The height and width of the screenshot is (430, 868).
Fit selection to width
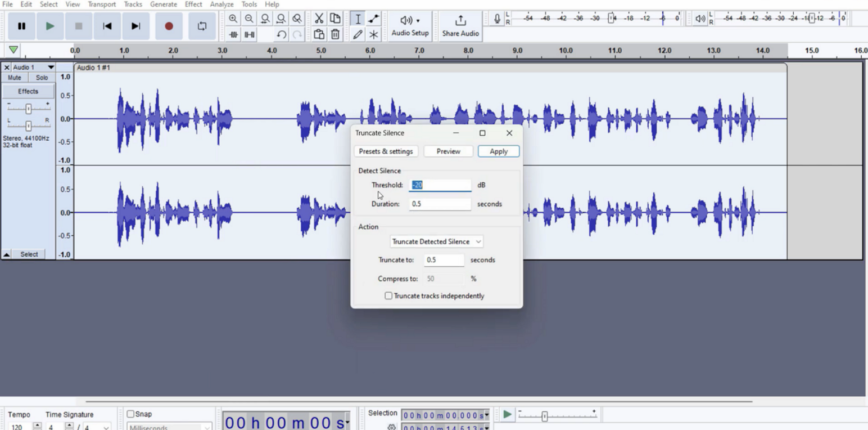[265, 19]
